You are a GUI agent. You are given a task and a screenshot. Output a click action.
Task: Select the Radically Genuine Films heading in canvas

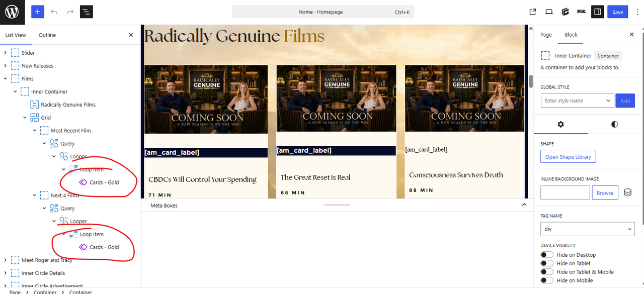[234, 36]
